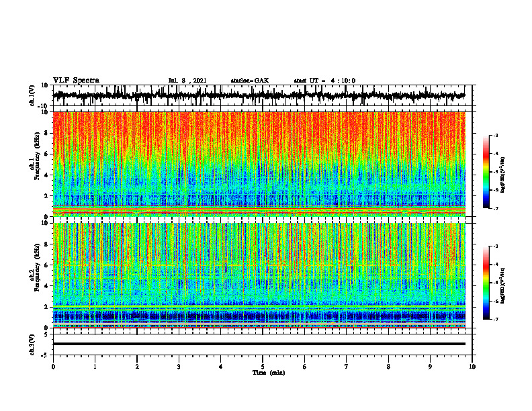
Task: Click time axis tick label "3"
Action: point(179,367)
